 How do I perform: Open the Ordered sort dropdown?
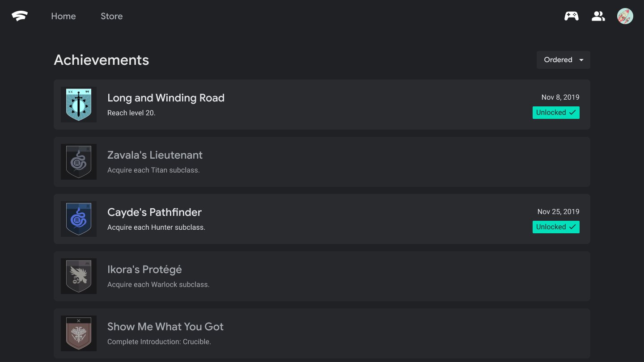563,60
